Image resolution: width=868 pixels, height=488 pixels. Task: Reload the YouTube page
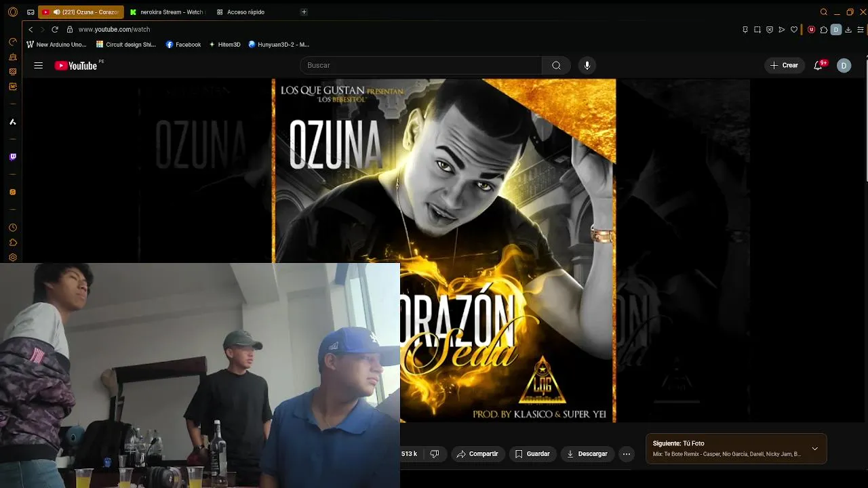[x=55, y=30]
